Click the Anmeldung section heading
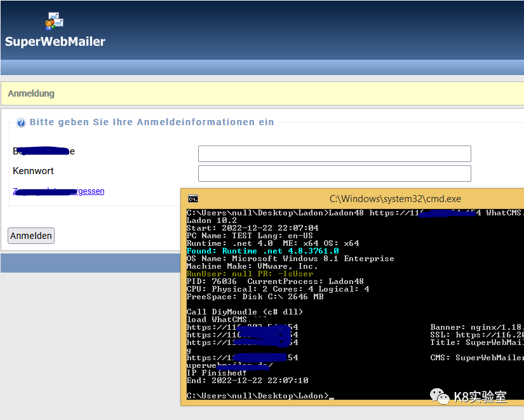Image resolution: width=524 pixels, height=420 pixels. click(x=31, y=93)
